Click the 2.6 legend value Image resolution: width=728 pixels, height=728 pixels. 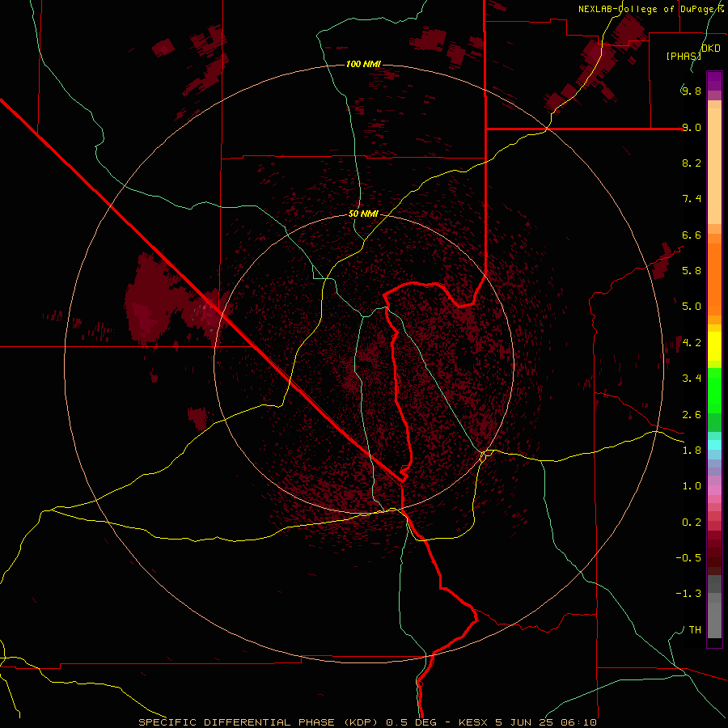click(692, 415)
